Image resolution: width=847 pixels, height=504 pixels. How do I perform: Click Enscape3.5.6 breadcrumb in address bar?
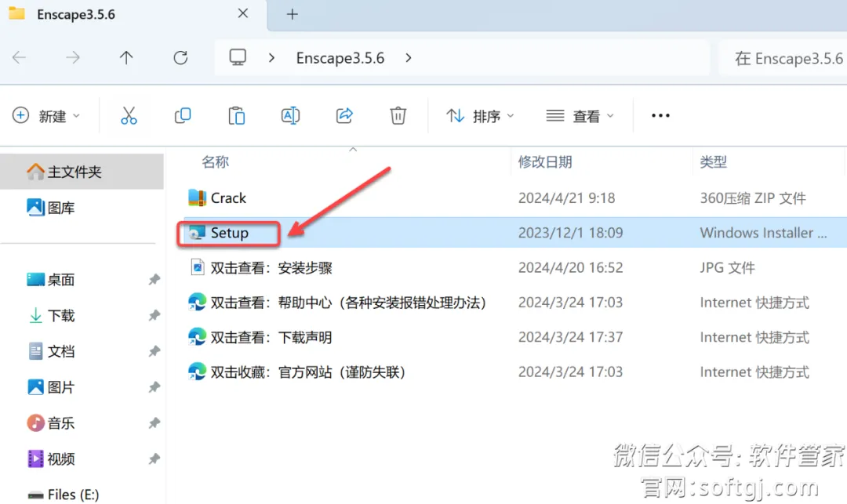point(340,58)
